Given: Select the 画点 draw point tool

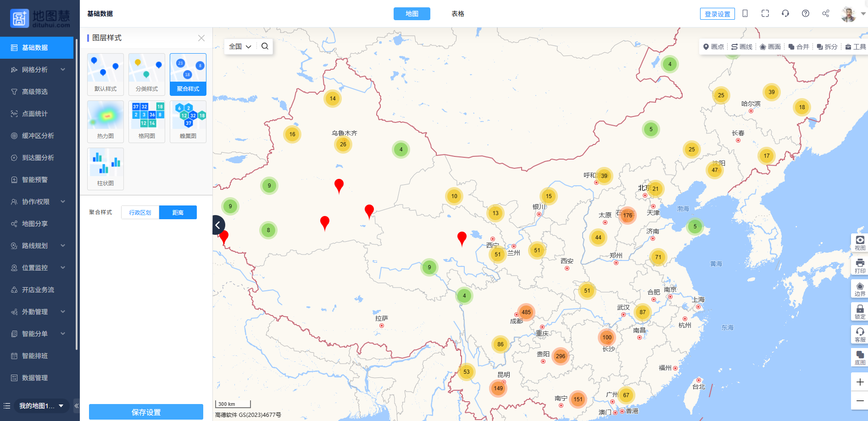Looking at the screenshot, I should click(x=713, y=47).
